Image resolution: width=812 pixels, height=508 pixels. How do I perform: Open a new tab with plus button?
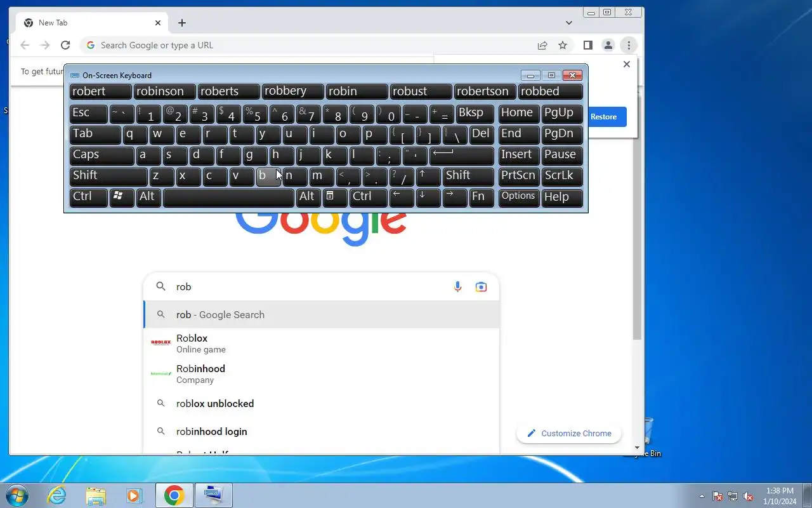click(x=182, y=23)
